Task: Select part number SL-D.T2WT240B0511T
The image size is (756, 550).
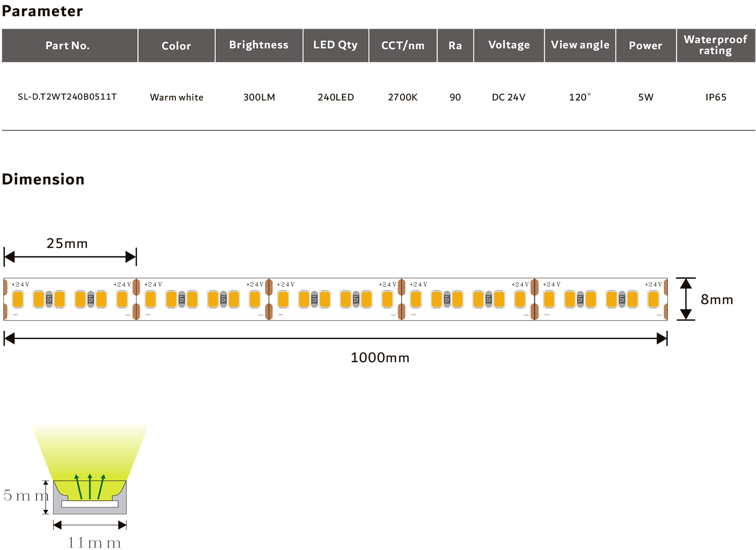Action: point(67,97)
